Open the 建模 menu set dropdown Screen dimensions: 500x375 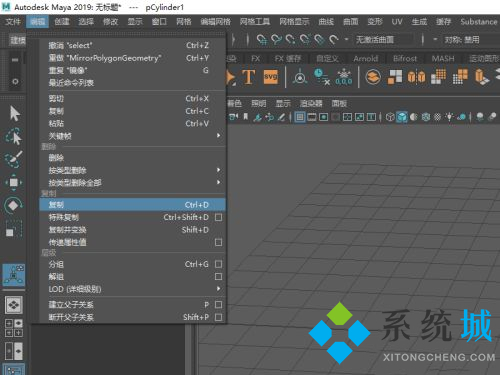click(18, 41)
